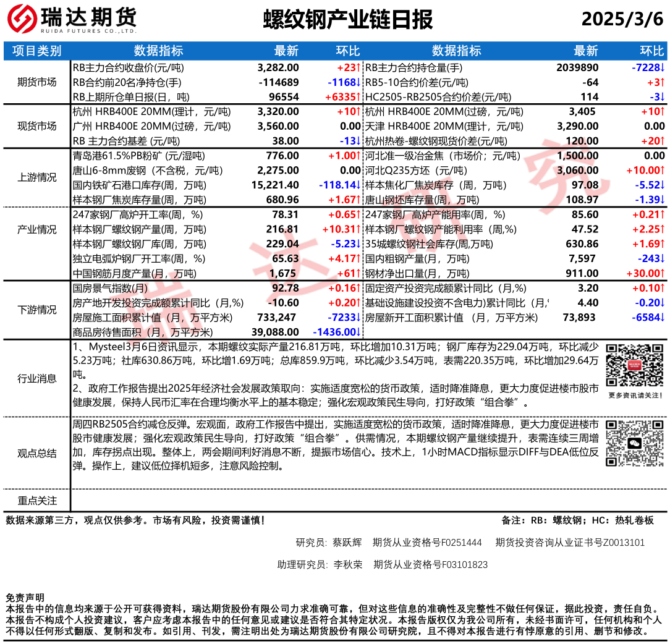The image size is (670, 644).
Task: Select the 项目类别 column header
Action: click(x=36, y=51)
